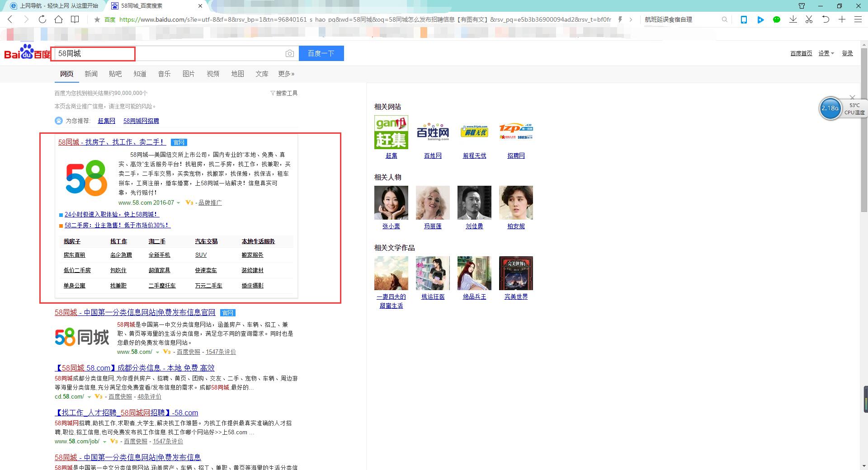Open 百度快照 for cd.58.com result
The width and height of the screenshot is (868, 470).
tap(120, 397)
